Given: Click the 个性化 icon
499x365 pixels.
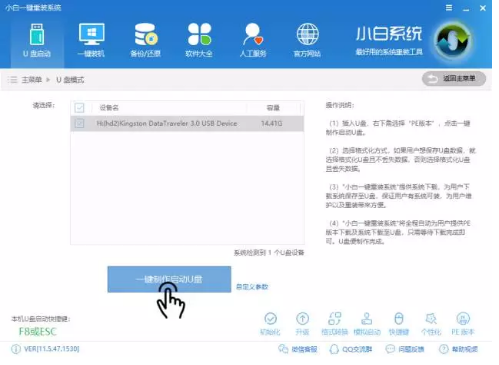Looking at the screenshot, I should (431, 319).
